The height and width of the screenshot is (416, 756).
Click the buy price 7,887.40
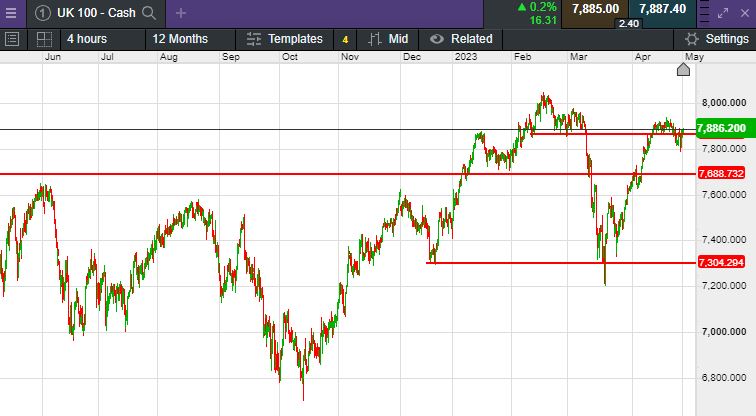662,9
